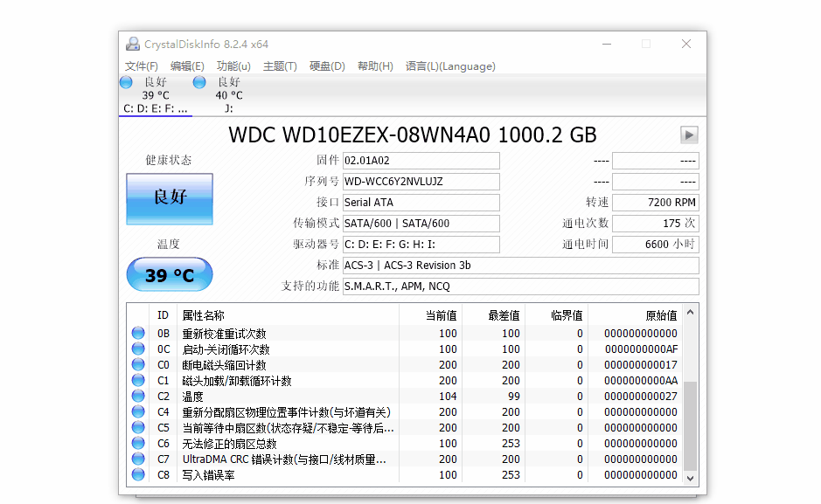Open the 主题(T) menu
This screenshot has height=504, width=821.
pos(280,66)
